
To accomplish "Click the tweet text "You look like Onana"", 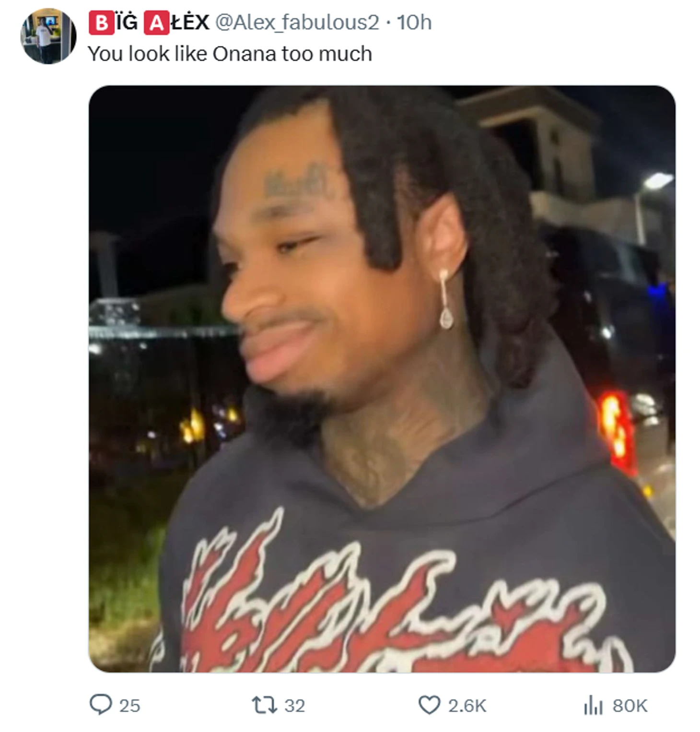I will [183, 54].
